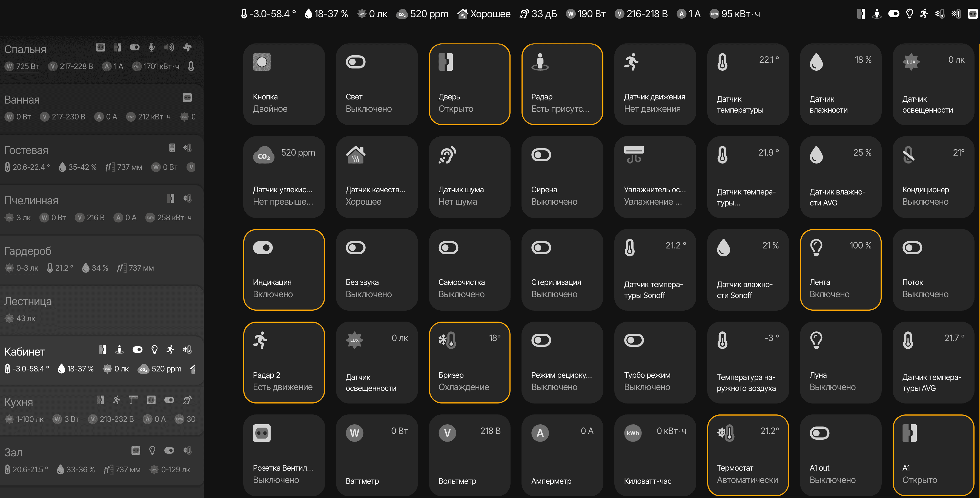
Task: Open the Дверь door sensor tile
Action: pos(469,84)
